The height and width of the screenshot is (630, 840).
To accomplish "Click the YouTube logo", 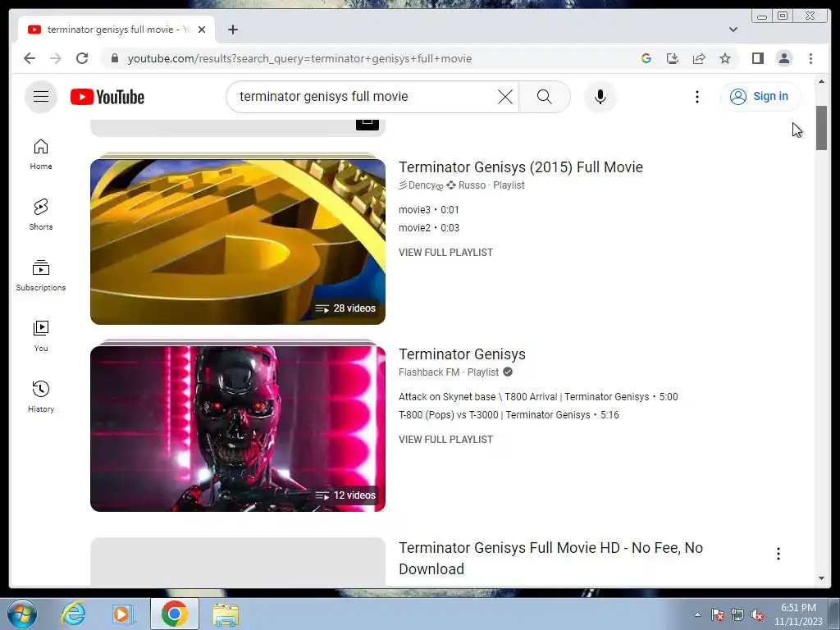I will point(107,97).
